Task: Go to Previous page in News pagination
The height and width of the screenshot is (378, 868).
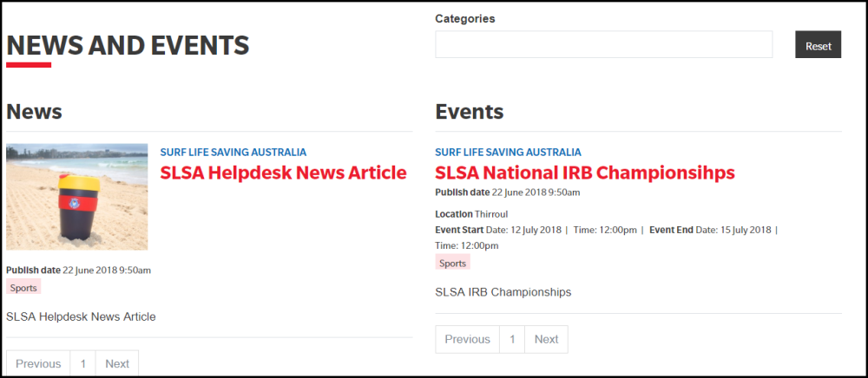Action: tap(38, 363)
